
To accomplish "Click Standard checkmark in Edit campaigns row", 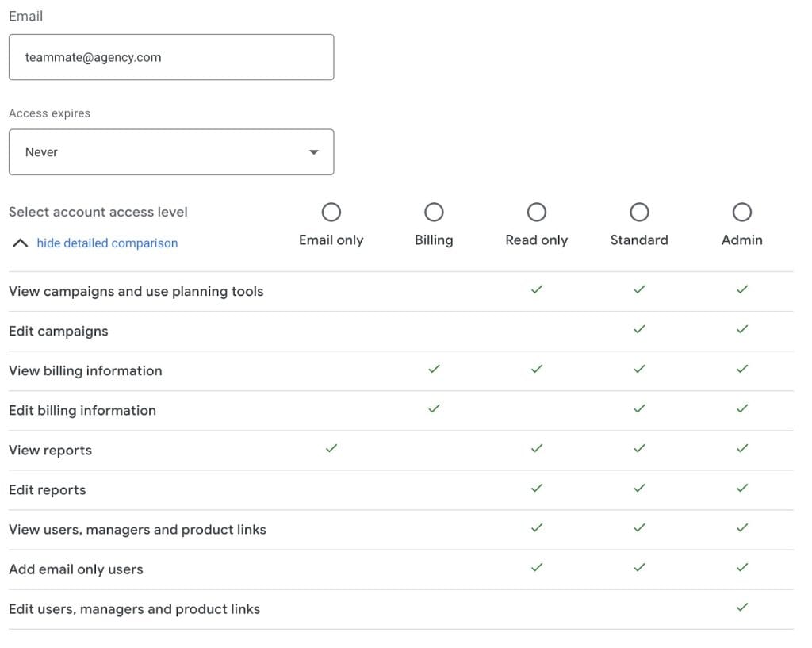I will point(639,329).
